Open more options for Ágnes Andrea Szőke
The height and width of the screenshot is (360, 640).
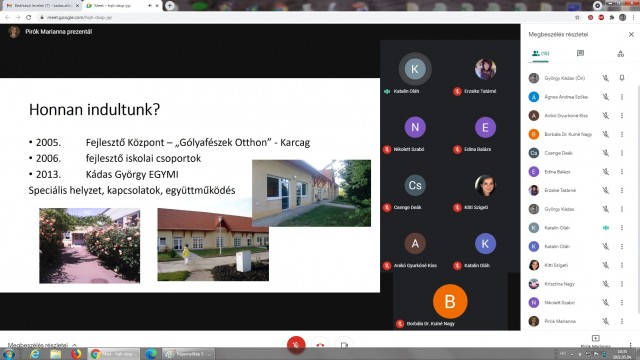tap(622, 97)
